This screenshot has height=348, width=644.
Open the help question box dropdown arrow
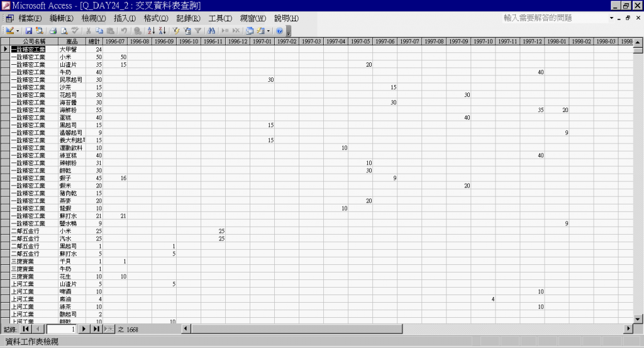pos(611,18)
